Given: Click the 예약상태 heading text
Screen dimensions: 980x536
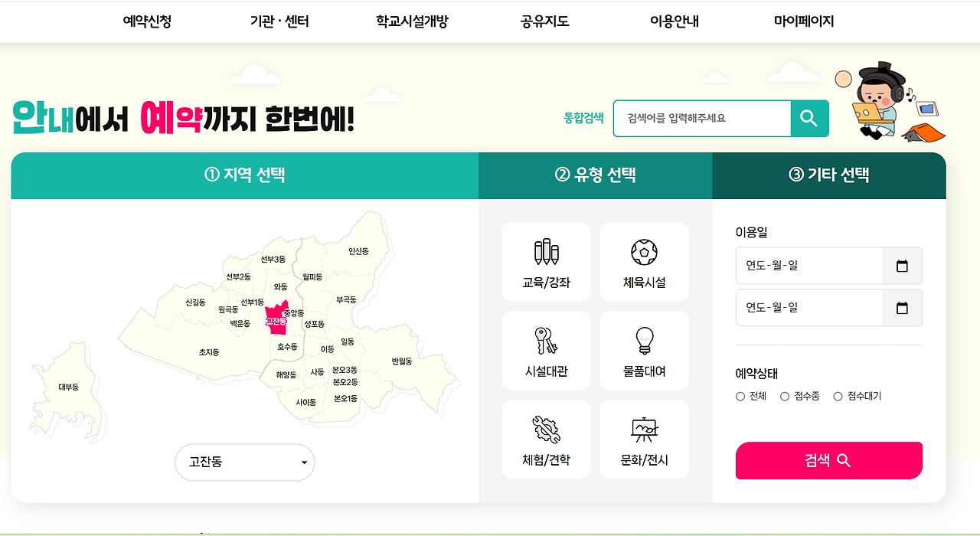Looking at the screenshot, I should point(756,374).
